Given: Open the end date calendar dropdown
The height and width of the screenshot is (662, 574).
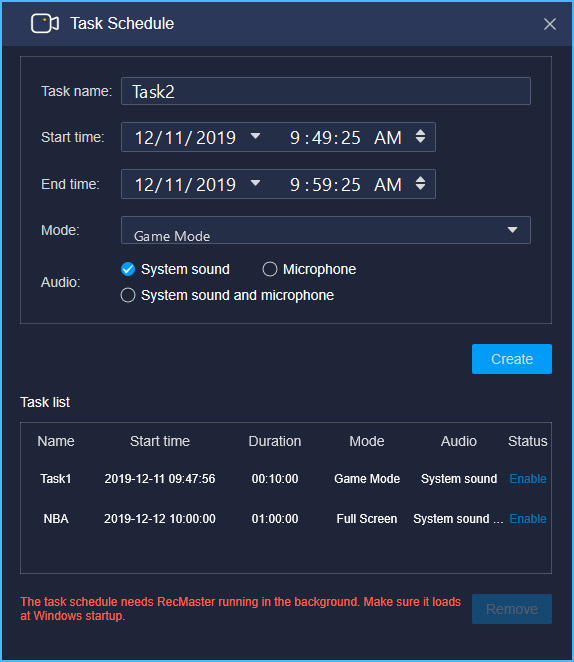Looking at the screenshot, I should (x=255, y=183).
